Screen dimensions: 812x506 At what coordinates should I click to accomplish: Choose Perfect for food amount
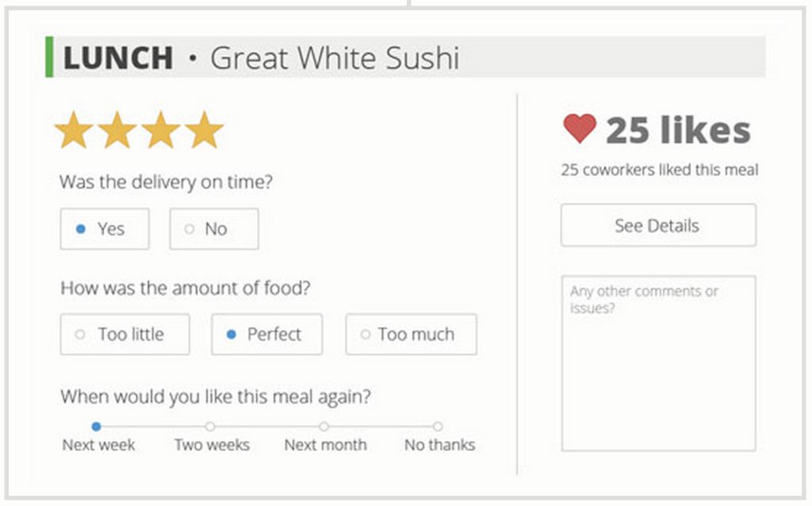coord(266,335)
